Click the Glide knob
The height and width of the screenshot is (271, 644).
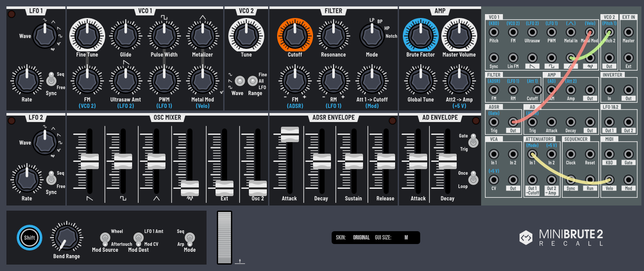click(x=126, y=36)
